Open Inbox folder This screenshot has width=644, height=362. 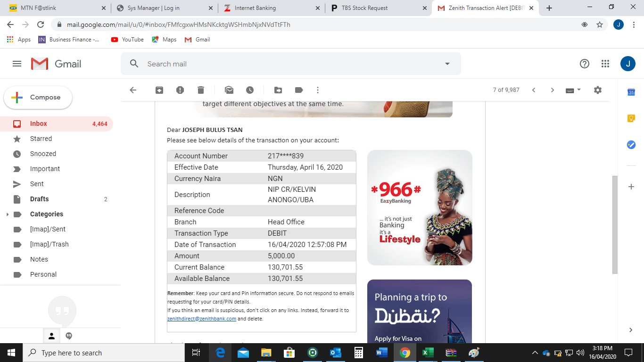[57, 123]
